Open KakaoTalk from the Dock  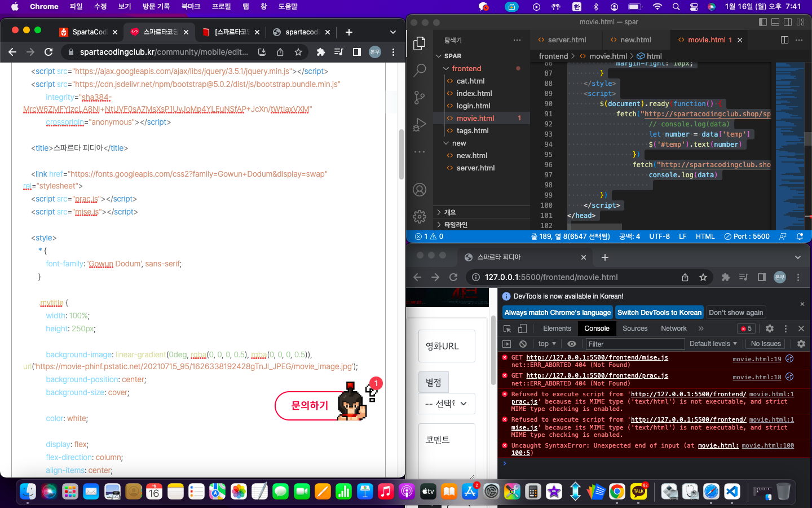tap(639, 492)
